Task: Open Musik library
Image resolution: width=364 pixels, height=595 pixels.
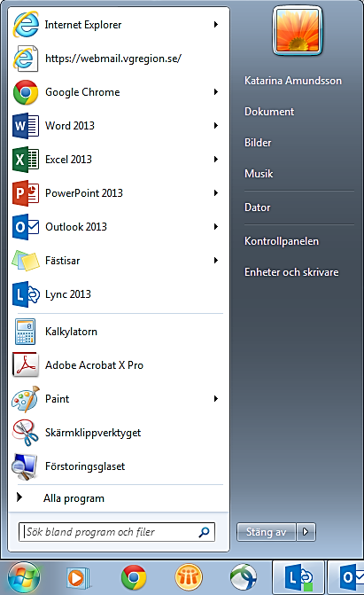Action: tap(259, 174)
